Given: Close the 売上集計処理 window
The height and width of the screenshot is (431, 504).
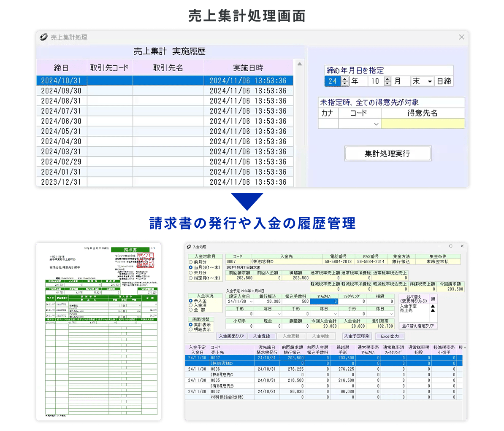Looking at the screenshot, I should click(461, 37).
